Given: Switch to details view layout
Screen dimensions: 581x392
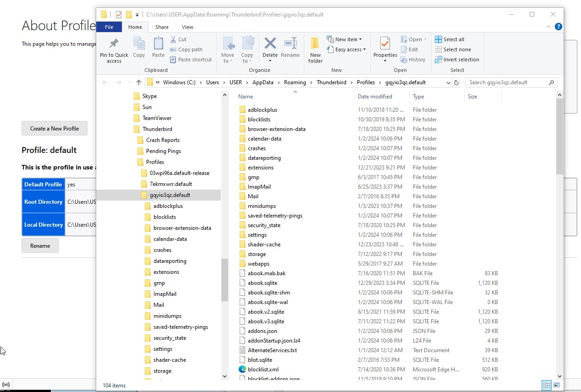Looking at the screenshot, I should [547, 385].
